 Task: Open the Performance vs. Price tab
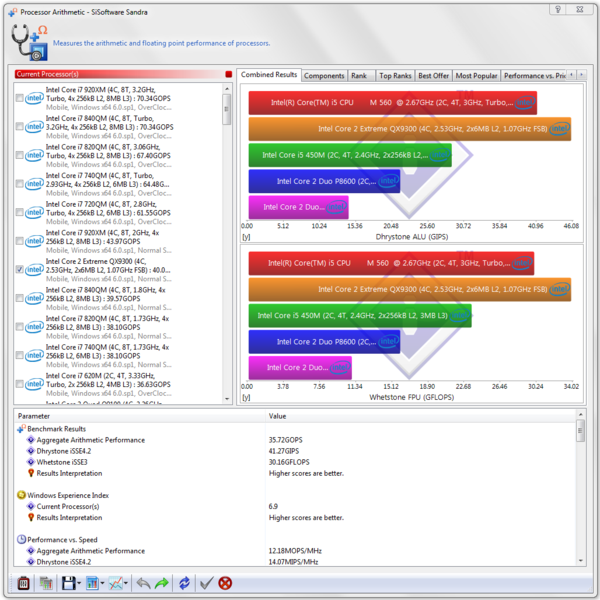pyautogui.click(x=534, y=76)
